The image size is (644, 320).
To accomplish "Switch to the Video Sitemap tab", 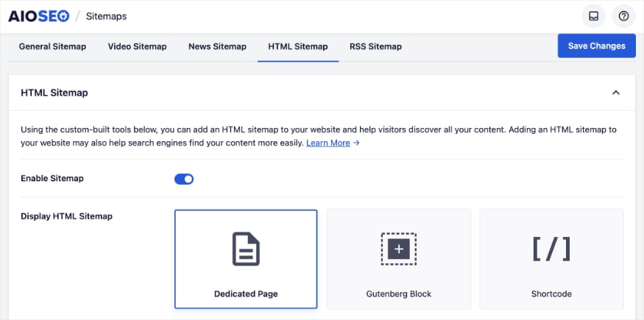I will [137, 47].
